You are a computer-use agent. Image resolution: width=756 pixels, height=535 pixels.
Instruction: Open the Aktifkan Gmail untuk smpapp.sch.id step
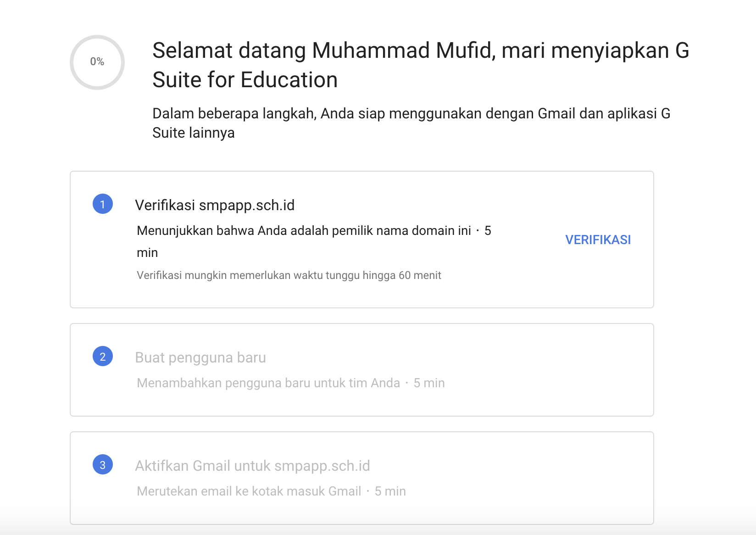(x=254, y=466)
